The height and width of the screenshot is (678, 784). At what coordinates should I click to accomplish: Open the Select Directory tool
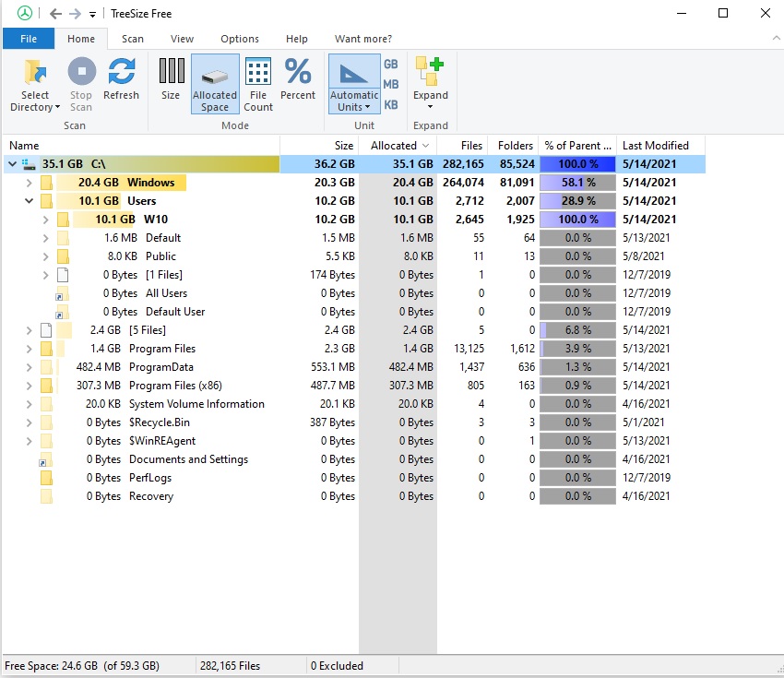pos(35,85)
